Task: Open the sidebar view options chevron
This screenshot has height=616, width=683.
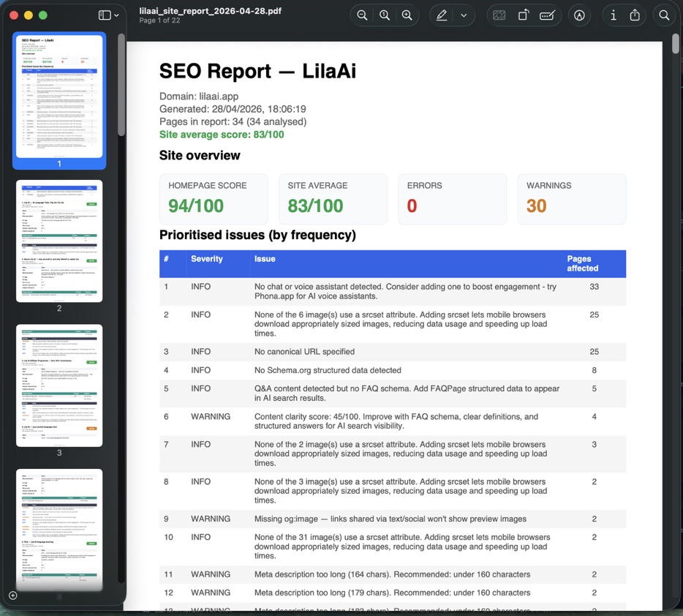Action: (117, 15)
